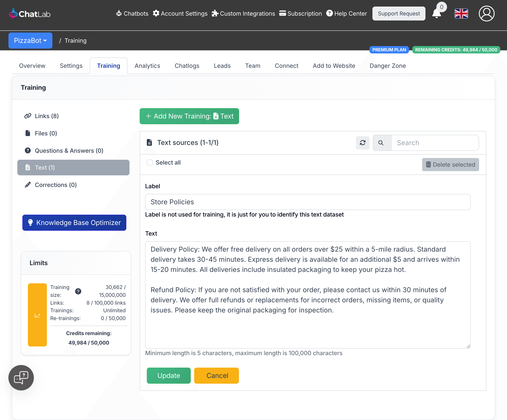The height and width of the screenshot is (420, 507).
Task: Click the yellow Limits chart icon
Action: click(37, 315)
